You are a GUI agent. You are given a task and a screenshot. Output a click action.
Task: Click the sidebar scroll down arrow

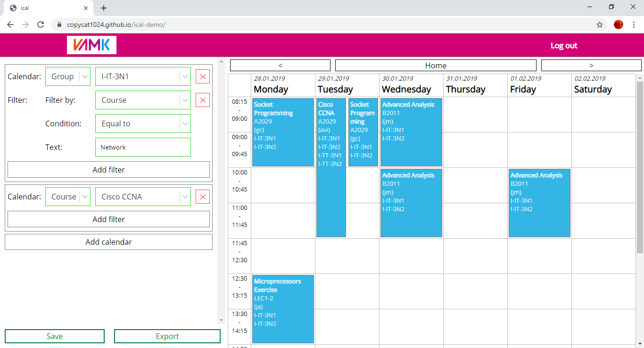[x=221, y=320]
